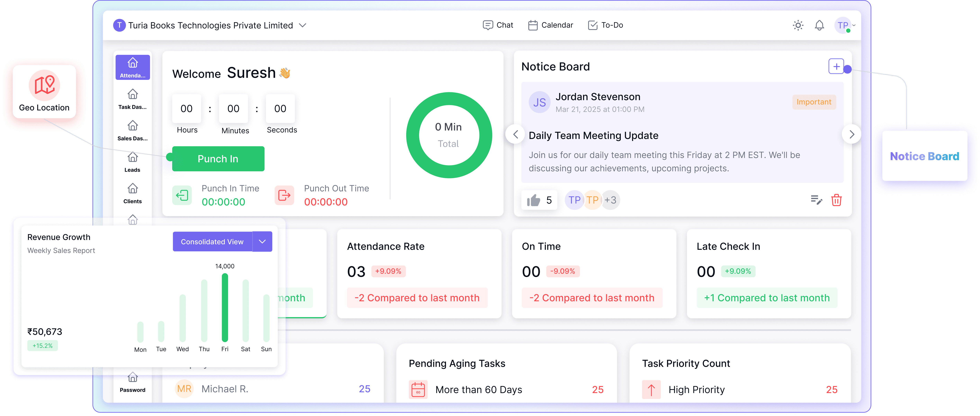
Task: Click the notification bell icon
Action: point(819,25)
